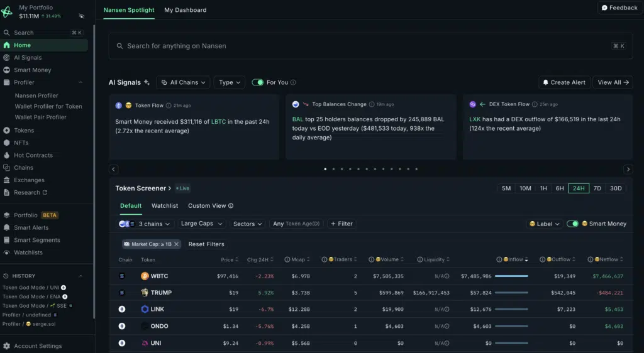Click the TRUMP token icon

[145, 293]
